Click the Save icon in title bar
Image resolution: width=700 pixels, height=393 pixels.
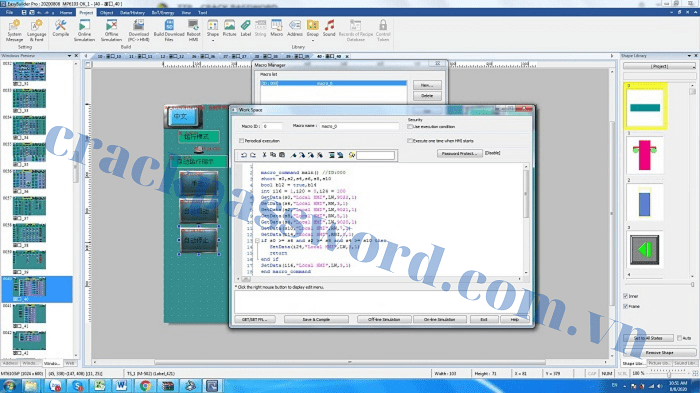pos(24,13)
